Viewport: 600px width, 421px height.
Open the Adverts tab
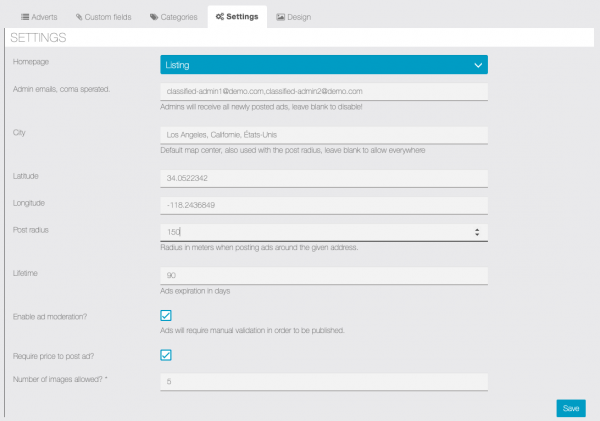click(36, 17)
